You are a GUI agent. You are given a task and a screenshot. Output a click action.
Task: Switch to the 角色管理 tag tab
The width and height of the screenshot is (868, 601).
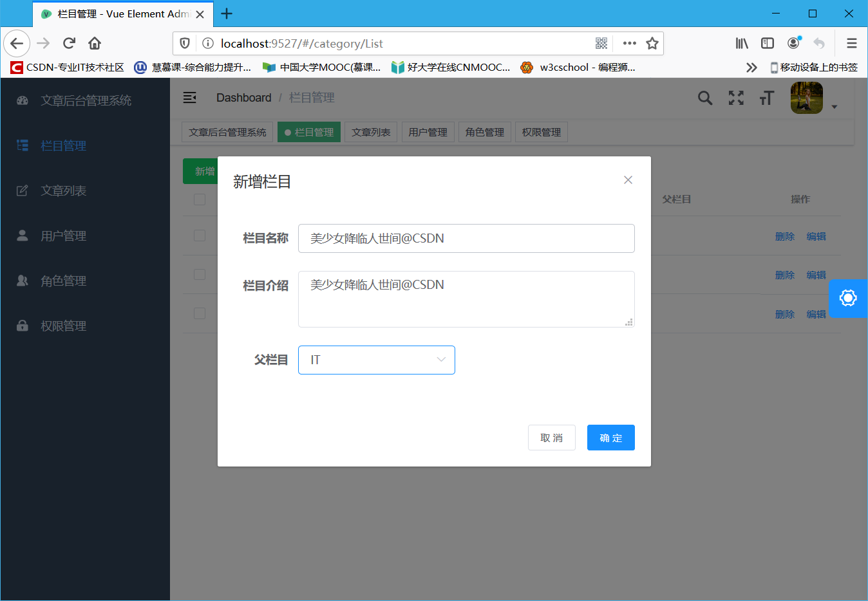pyautogui.click(x=484, y=132)
